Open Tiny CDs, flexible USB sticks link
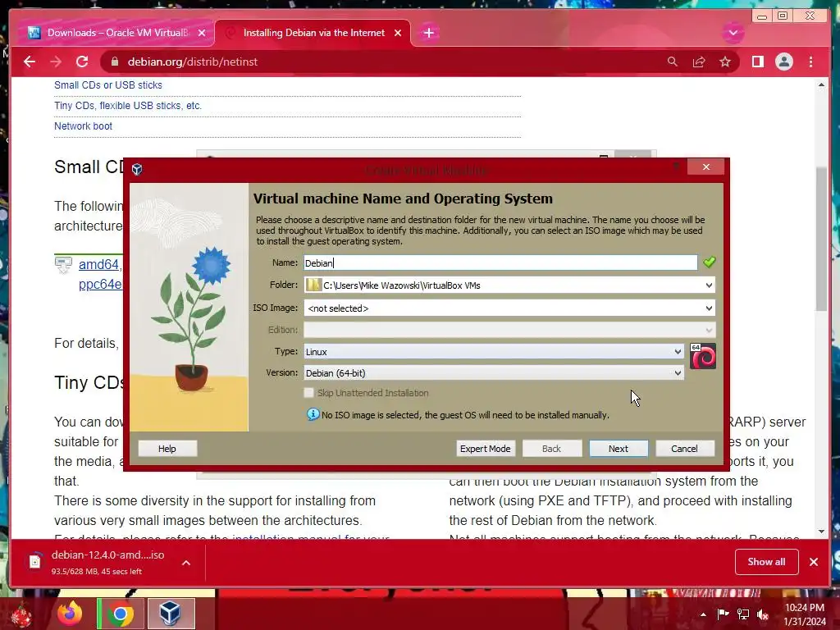The image size is (840, 630). pyautogui.click(x=127, y=106)
